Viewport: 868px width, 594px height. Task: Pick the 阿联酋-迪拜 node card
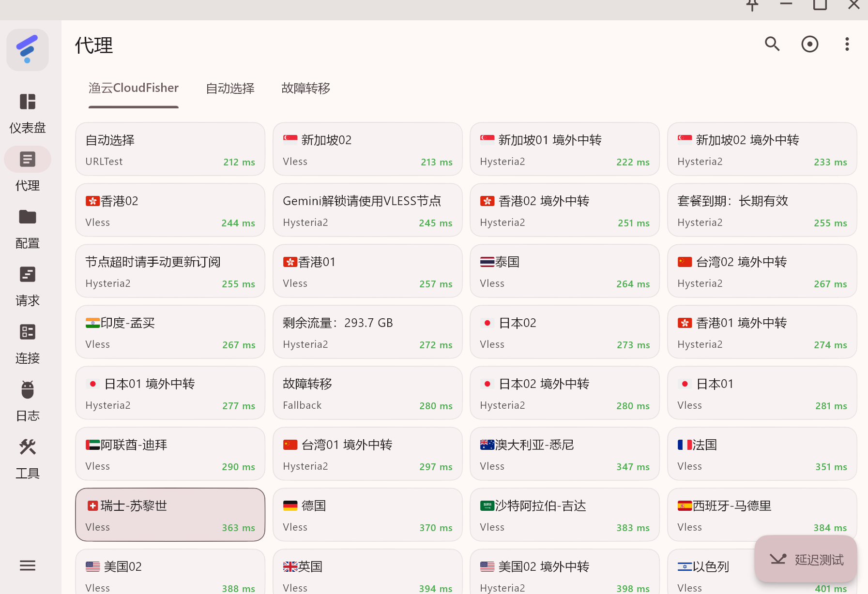[x=170, y=454]
